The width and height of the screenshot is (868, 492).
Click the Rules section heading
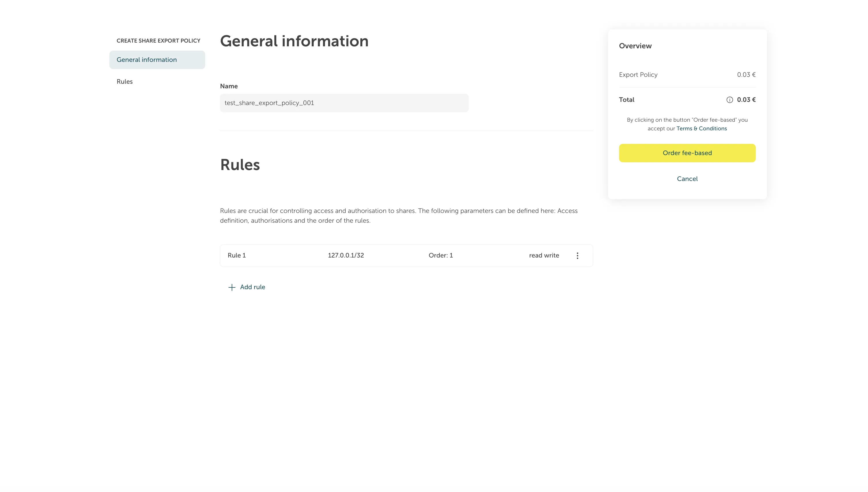pos(240,165)
